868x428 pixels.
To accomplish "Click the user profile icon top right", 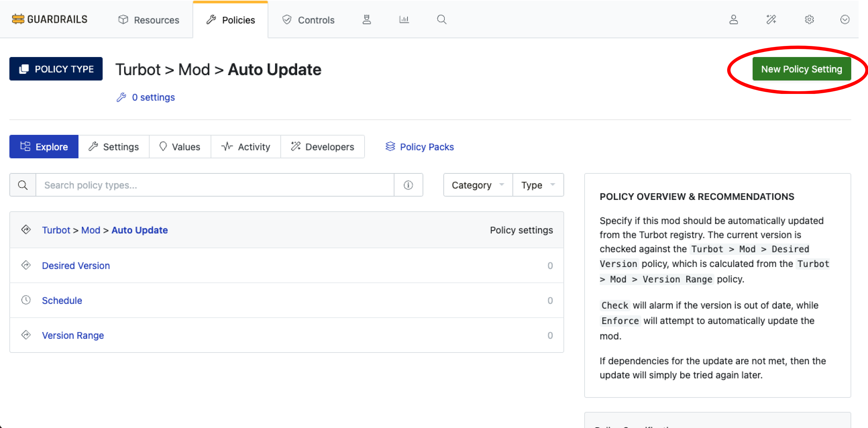I will [734, 19].
